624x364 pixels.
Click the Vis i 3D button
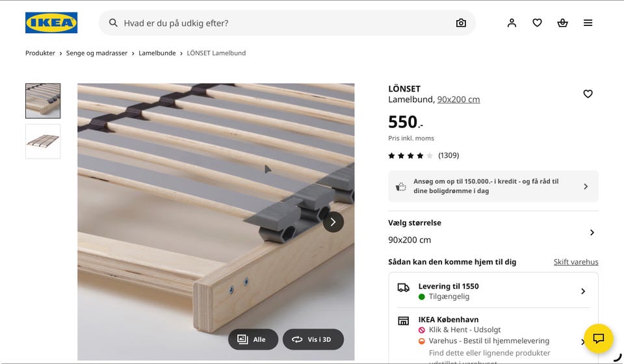pyautogui.click(x=313, y=339)
